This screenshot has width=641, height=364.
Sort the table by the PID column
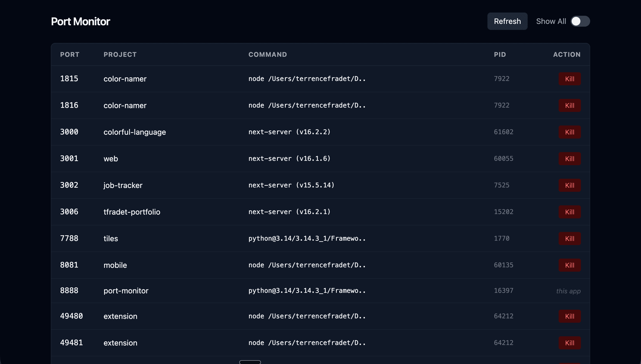point(500,54)
